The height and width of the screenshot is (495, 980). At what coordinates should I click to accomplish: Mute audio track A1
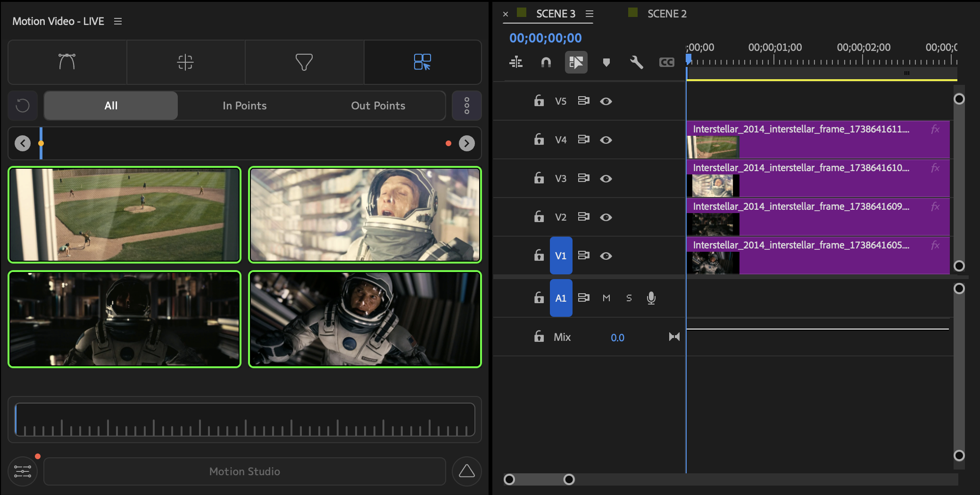tap(606, 298)
